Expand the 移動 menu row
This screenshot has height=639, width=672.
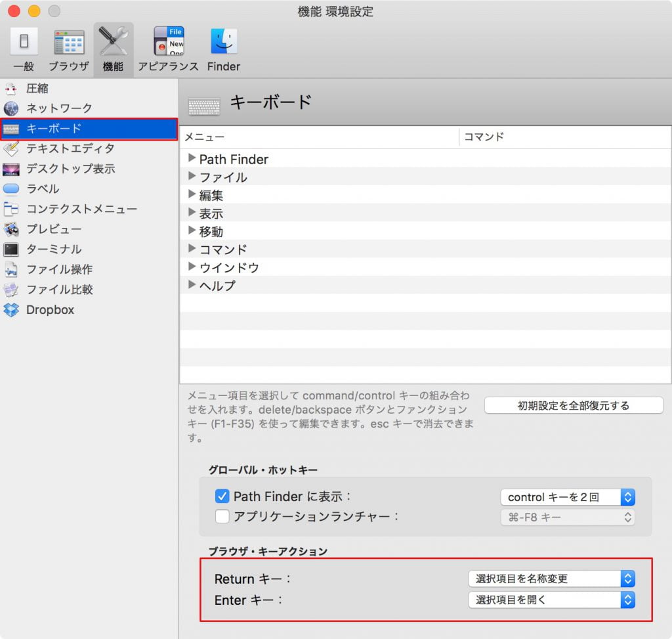[x=192, y=231]
